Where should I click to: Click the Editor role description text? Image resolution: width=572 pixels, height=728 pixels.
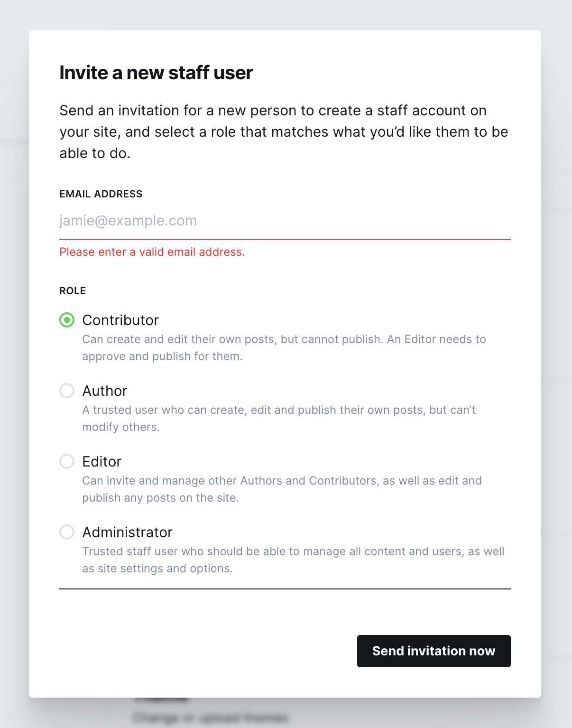pos(282,489)
